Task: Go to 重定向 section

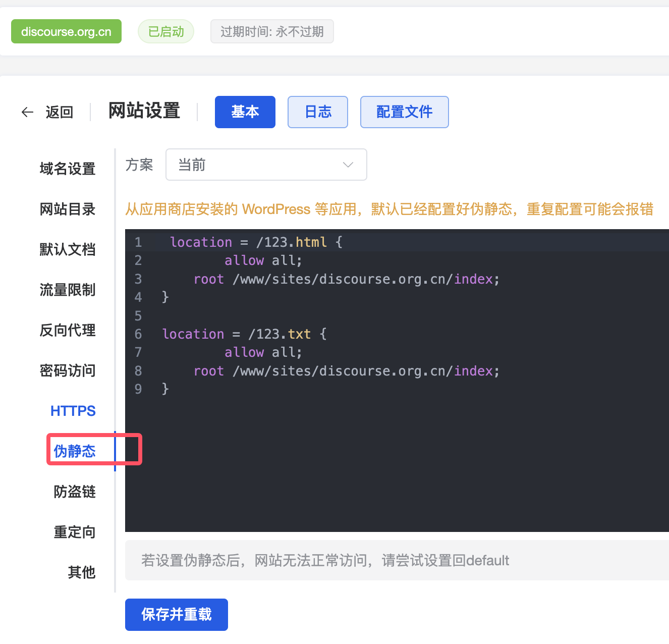Action: point(75,532)
